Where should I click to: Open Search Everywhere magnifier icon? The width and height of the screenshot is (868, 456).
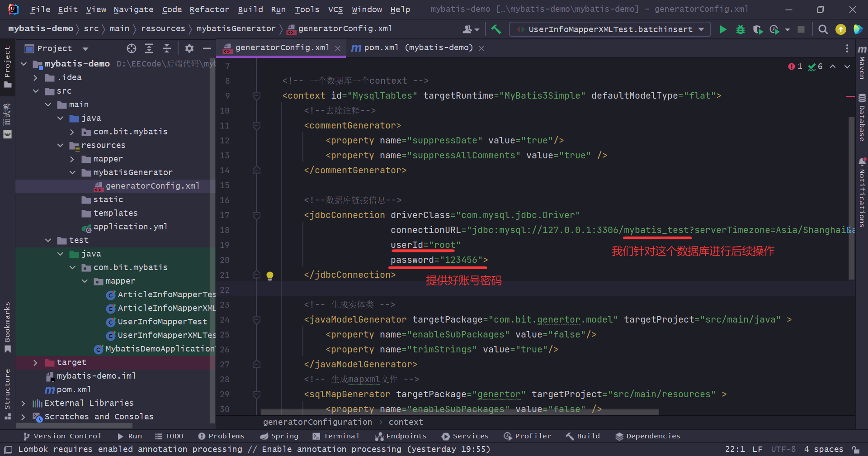[x=823, y=29]
